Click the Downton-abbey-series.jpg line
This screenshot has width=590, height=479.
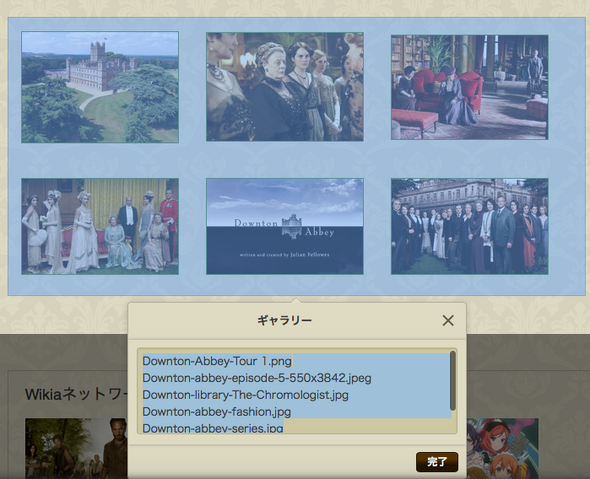pos(213,428)
